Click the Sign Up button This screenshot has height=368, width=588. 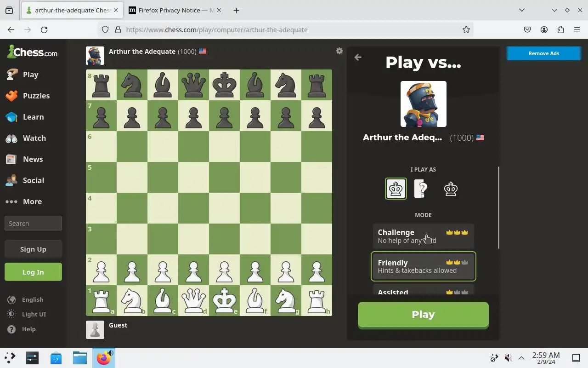coord(33,249)
